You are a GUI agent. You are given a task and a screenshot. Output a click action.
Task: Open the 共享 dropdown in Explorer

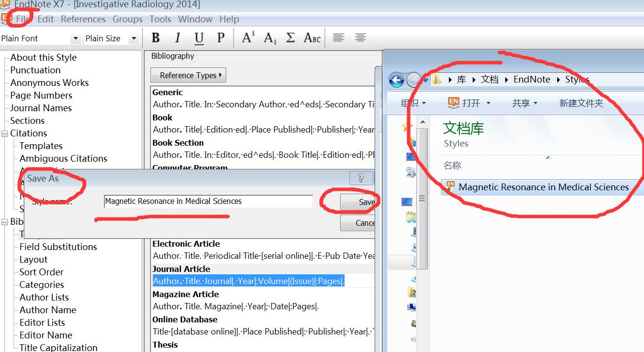click(525, 103)
